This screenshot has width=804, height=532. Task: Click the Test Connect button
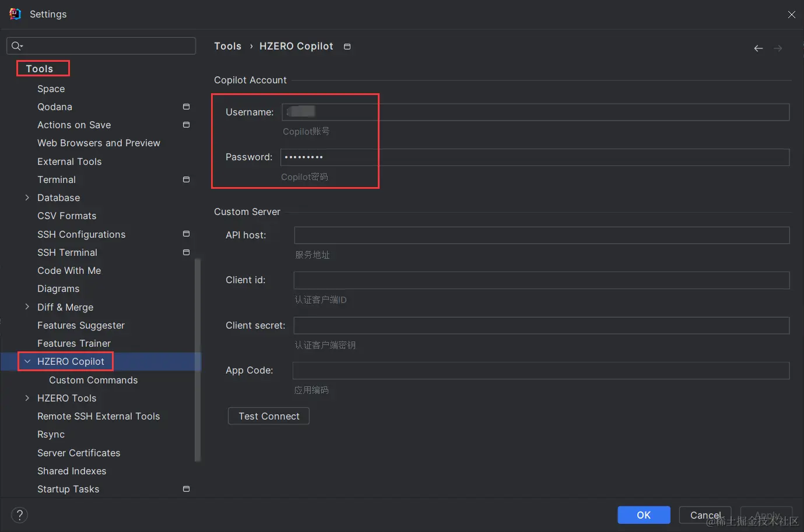coord(269,416)
